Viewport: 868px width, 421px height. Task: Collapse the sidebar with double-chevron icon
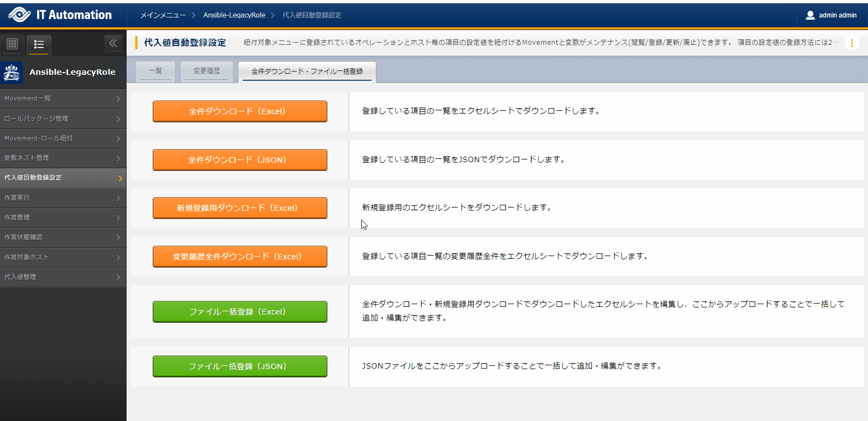pyautogui.click(x=113, y=43)
